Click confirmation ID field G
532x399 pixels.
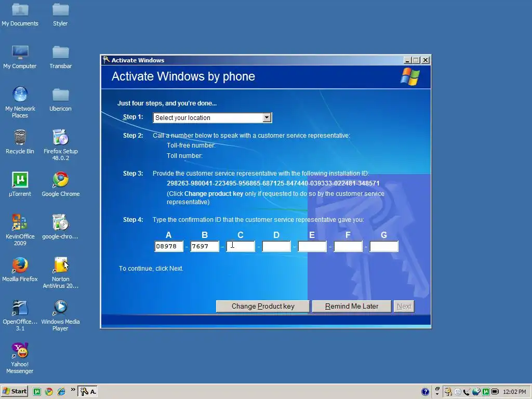pos(384,246)
